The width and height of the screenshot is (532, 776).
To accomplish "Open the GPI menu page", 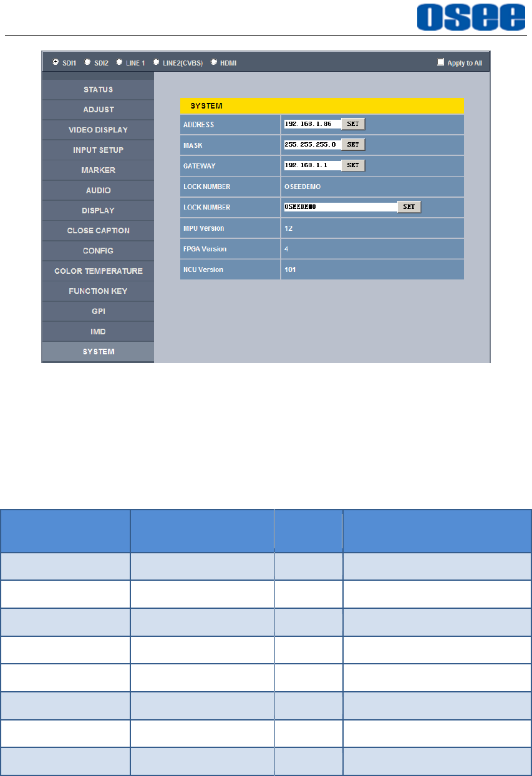I will click(x=98, y=311).
